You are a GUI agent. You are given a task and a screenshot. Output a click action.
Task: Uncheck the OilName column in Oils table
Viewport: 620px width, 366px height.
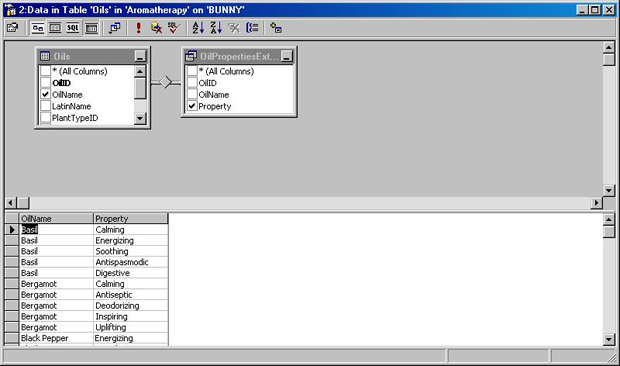click(x=45, y=94)
